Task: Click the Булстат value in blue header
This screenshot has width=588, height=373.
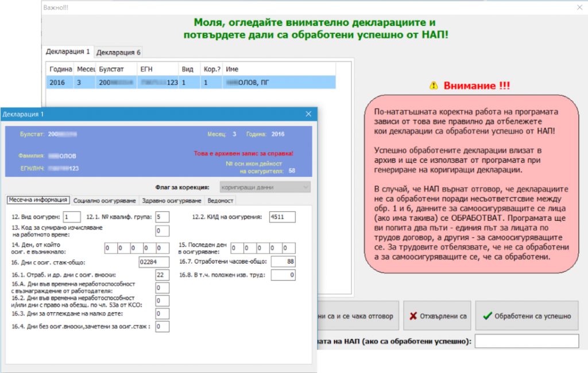Action: [62, 134]
